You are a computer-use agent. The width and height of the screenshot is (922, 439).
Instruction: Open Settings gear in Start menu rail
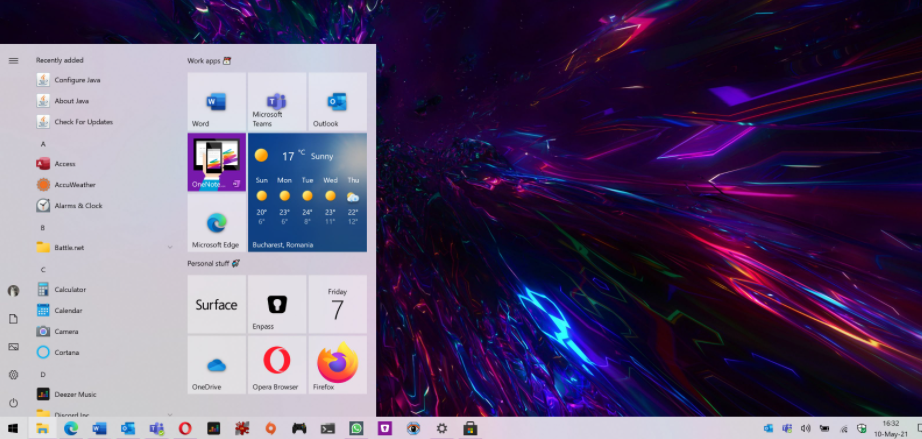(x=14, y=375)
